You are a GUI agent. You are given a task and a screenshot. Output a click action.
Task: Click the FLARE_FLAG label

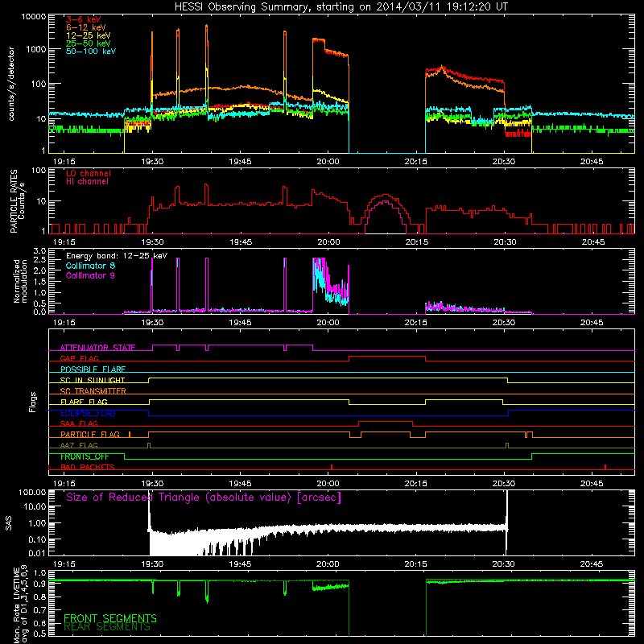84,402
